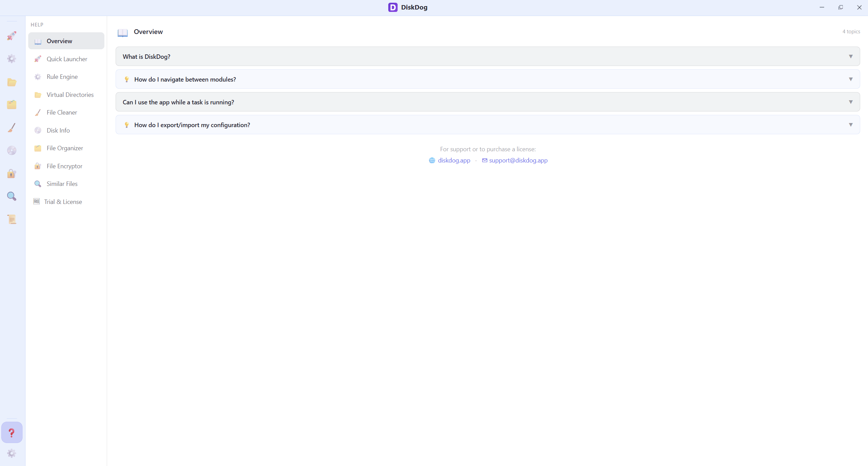Open File Cleaner from the broom rail icon
Screen dimensions: 868x466
tap(12, 128)
